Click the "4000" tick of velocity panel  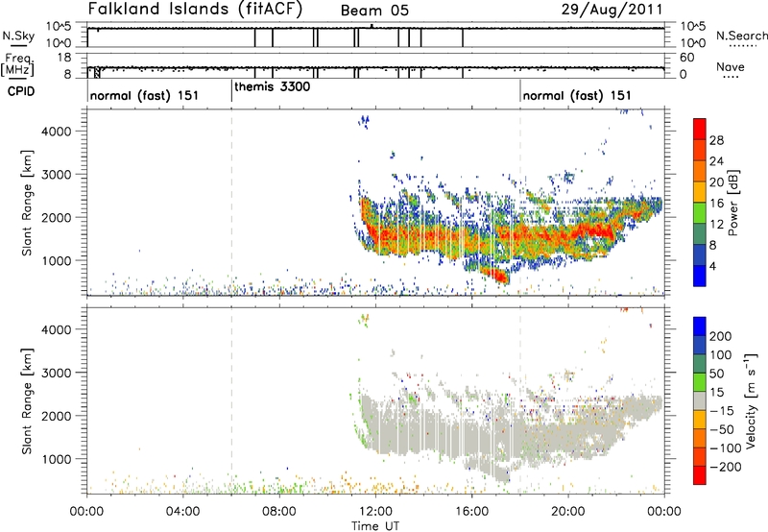pos(57,329)
